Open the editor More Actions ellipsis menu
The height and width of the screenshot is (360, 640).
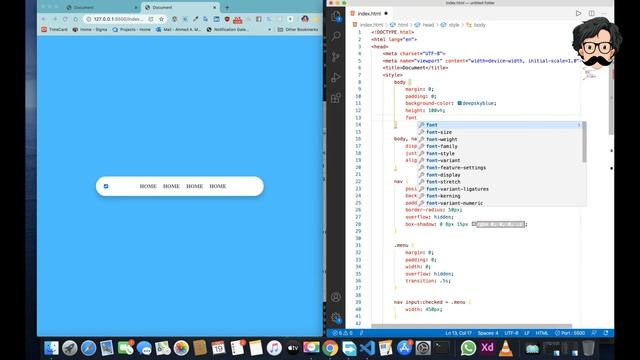604,13
